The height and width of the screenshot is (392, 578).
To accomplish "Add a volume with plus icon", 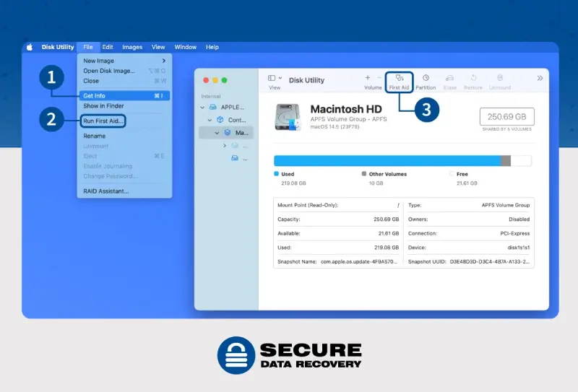I will pyautogui.click(x=368, y=78).
